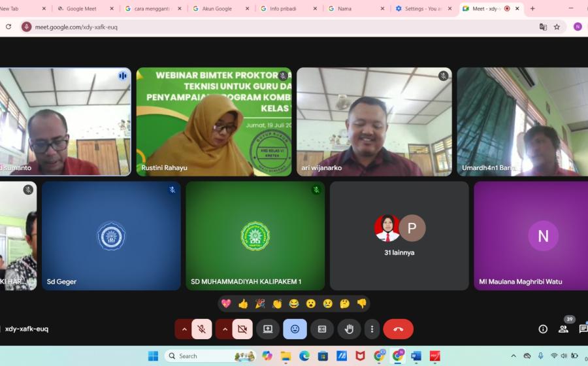Viewport: 588px width, 366px height.
Task: Click the taskbar Search box
Action: click(210, 356)
